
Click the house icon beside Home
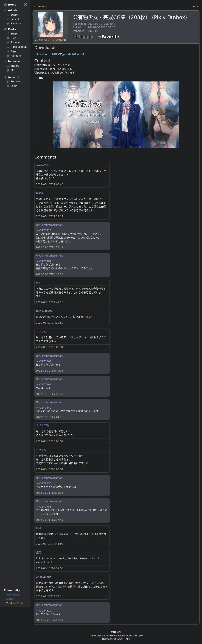coord(5,5)
